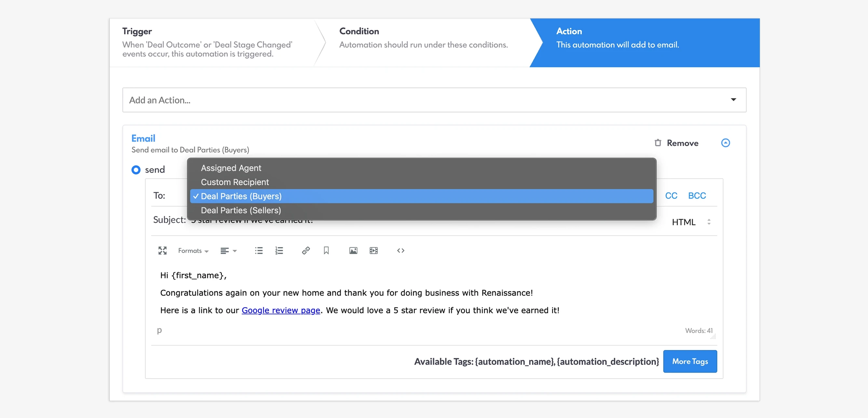868x418 pixels.
Task: Click the More Tags button
Action: [690, 361]
